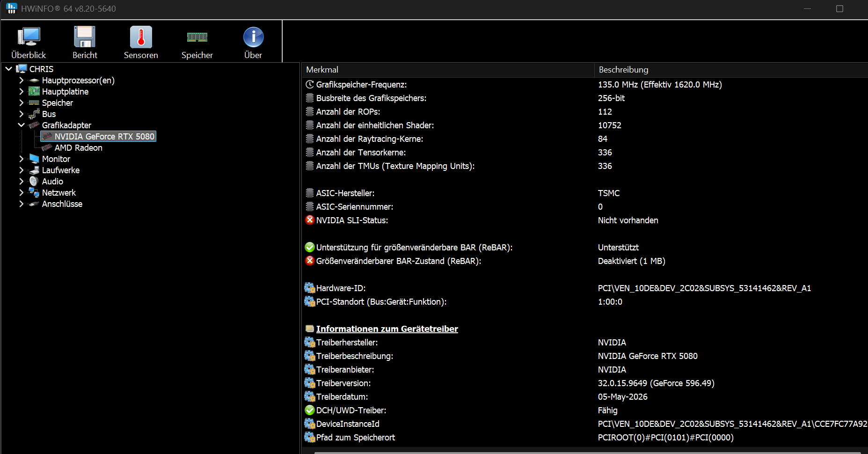Click the green check beside ReBAR Unterstützung

[310, 247]
